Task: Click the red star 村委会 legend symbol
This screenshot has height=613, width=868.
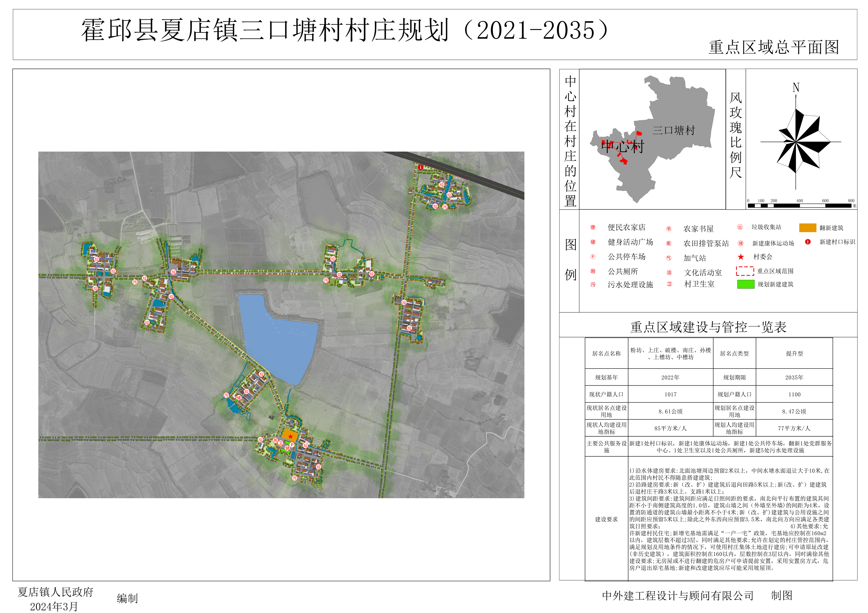Action: (x=740, y=257)
